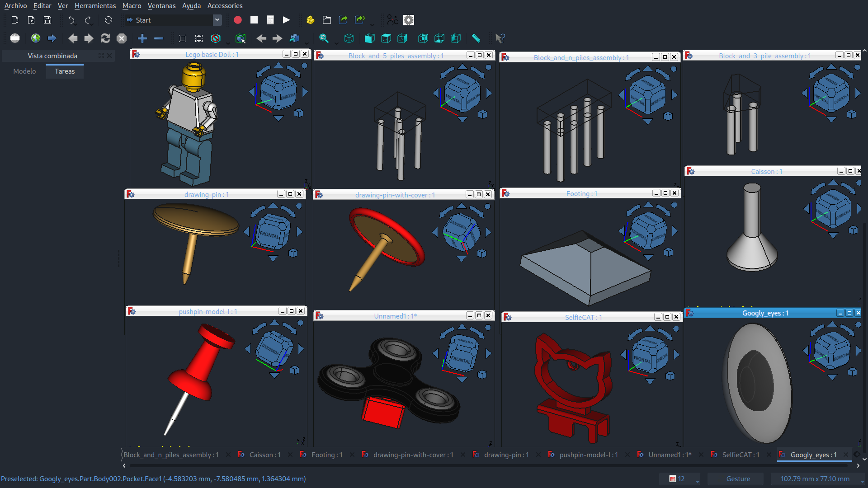
Task: Rotate Caisson view with the cube's right arrow
Action: pos(859,209)
